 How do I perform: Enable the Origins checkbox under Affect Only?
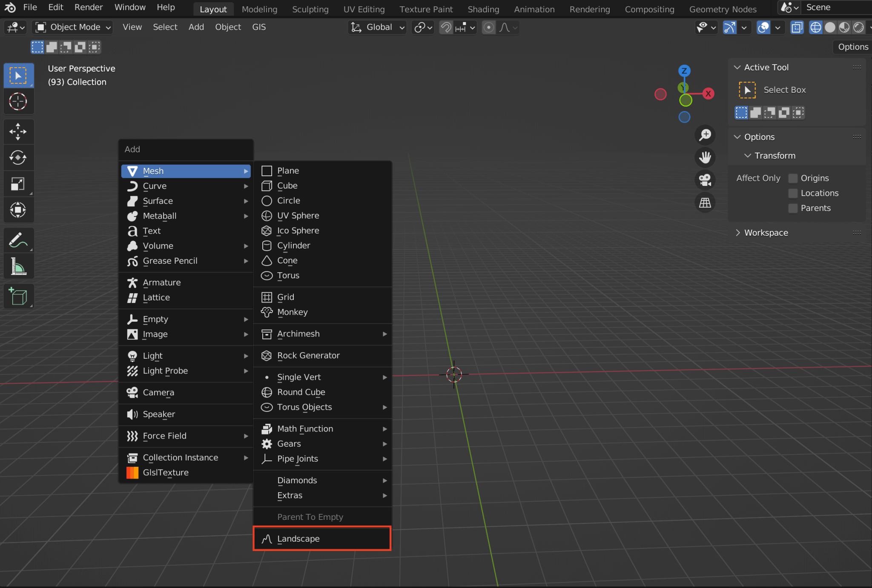click(793, 178)
